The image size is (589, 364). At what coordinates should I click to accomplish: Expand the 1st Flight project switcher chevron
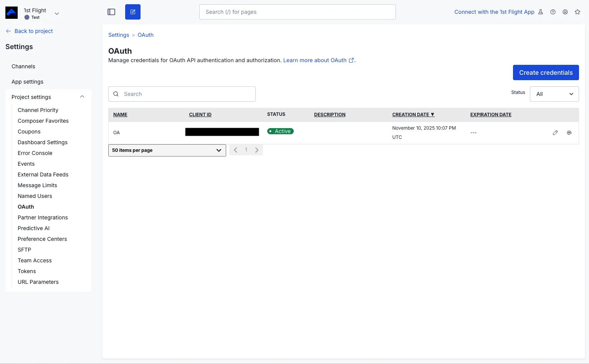56,13
